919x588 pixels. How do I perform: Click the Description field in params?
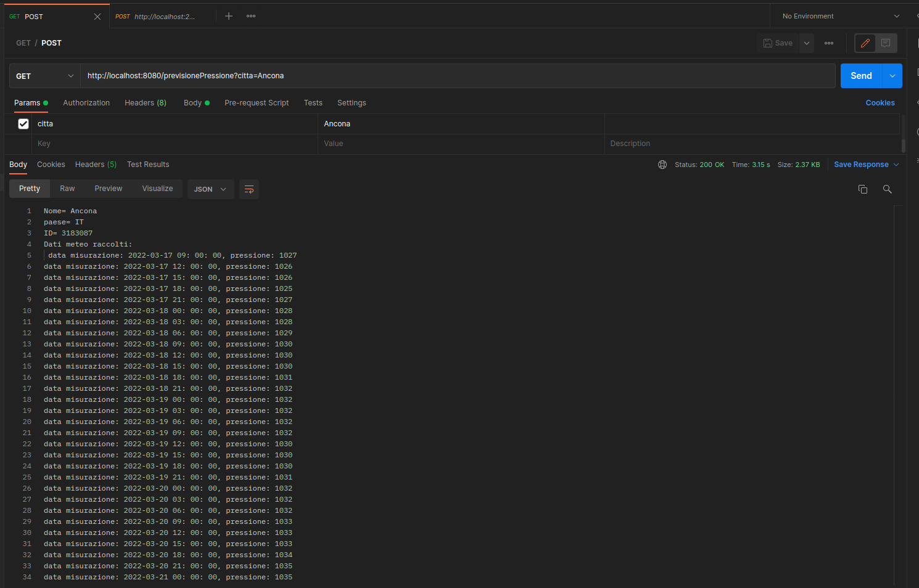tap(752, 144)
